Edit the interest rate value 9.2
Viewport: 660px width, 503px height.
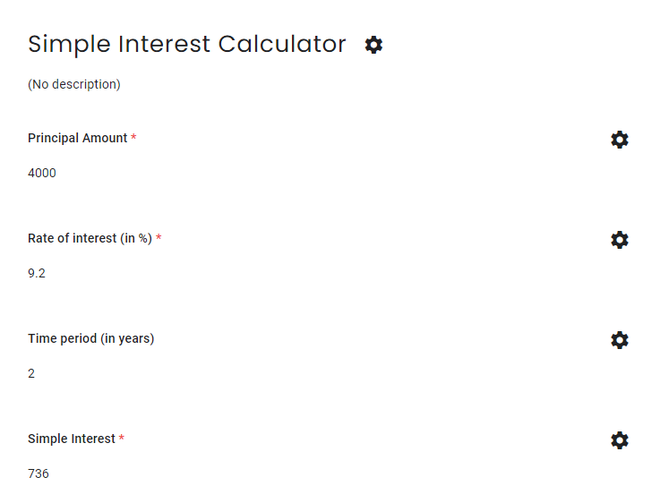(x=36, y=273)
